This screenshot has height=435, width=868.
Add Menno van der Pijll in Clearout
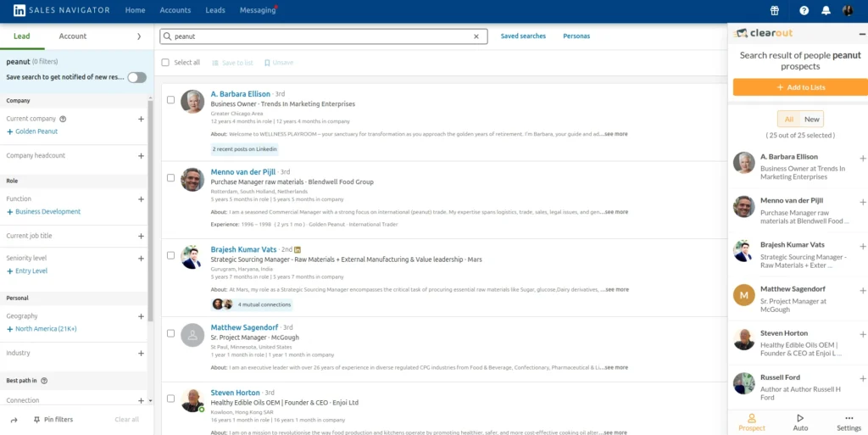tap(862, 202)
